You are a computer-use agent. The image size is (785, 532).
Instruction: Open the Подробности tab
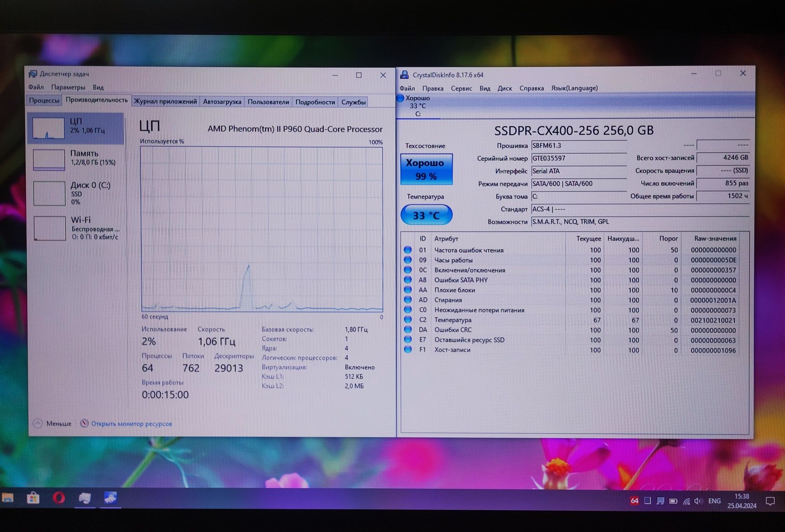pyautogui.click(x=315, y=102)
